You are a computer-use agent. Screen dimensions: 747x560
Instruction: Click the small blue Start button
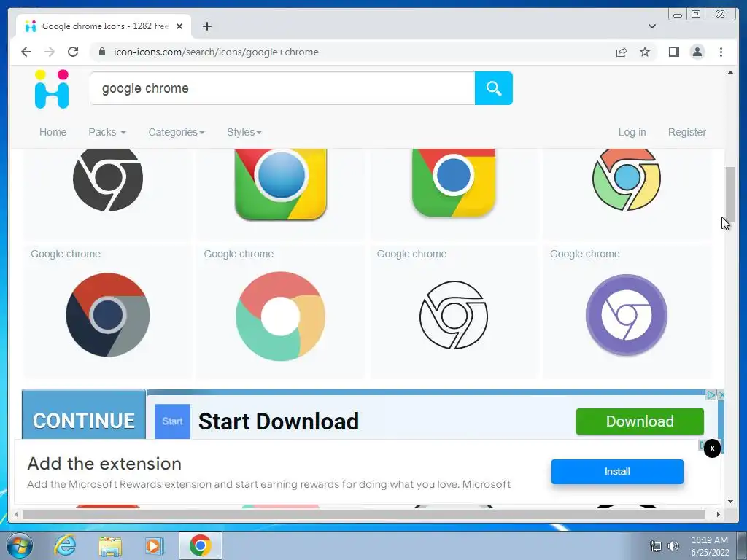pos(172,421)
